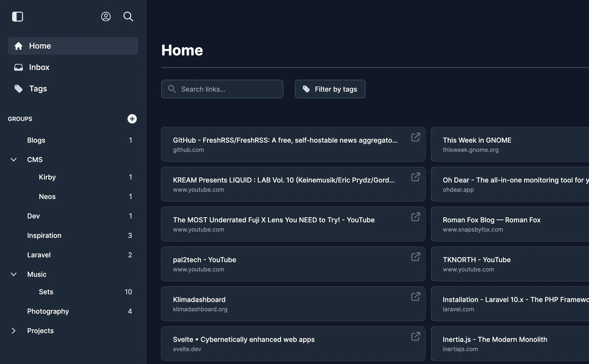Collapse the CMS group
The width and height of the screenshot is (589, 364).
coord(14,160)
